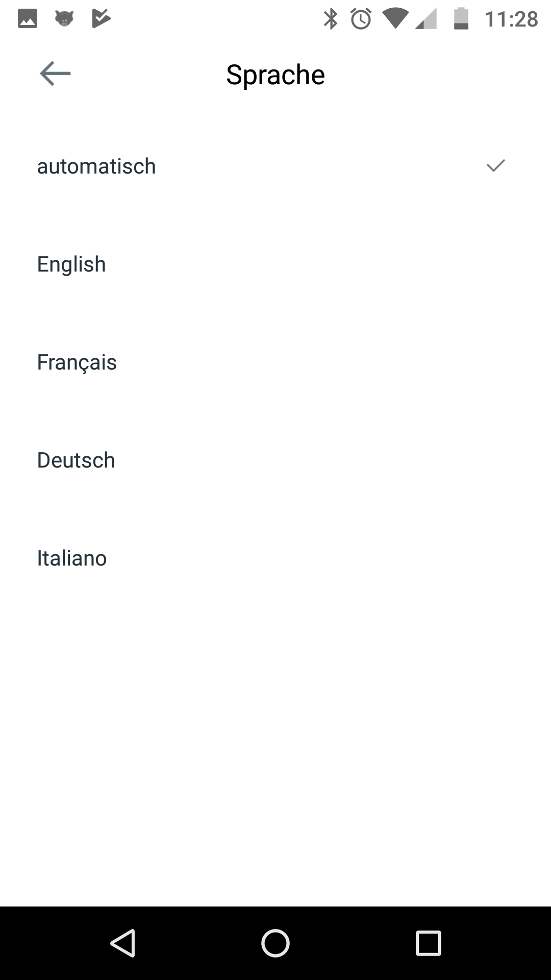Tap the mobile signal strength icon

(426, 19)
